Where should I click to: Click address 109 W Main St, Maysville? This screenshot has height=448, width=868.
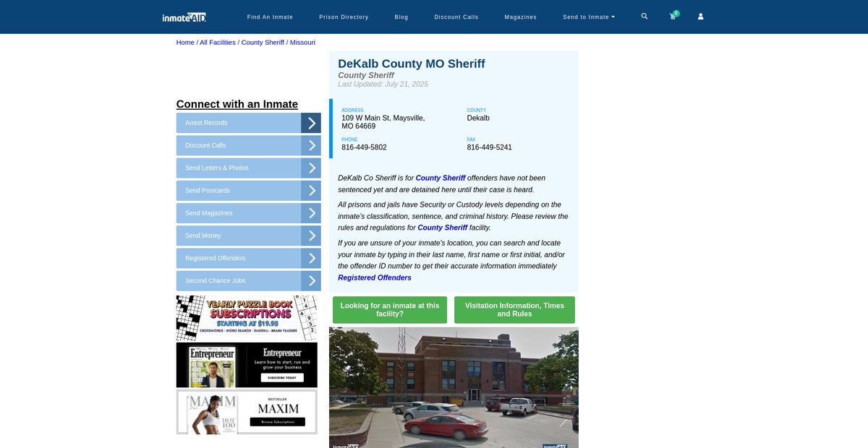pyautogui.click(x=383, y=122)
